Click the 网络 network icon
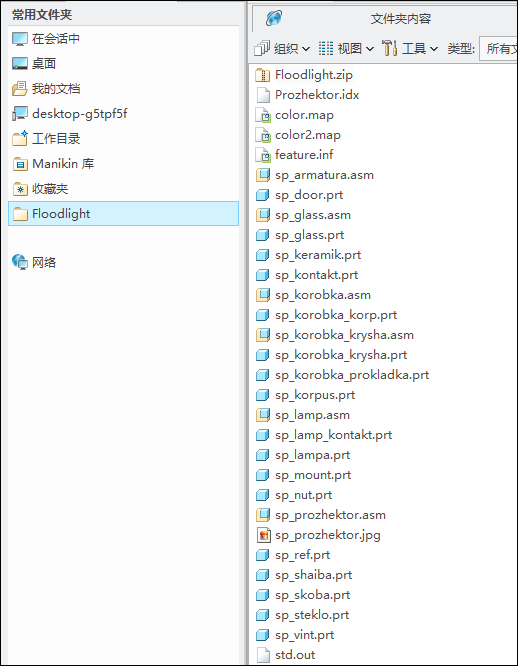 (20, 262)
